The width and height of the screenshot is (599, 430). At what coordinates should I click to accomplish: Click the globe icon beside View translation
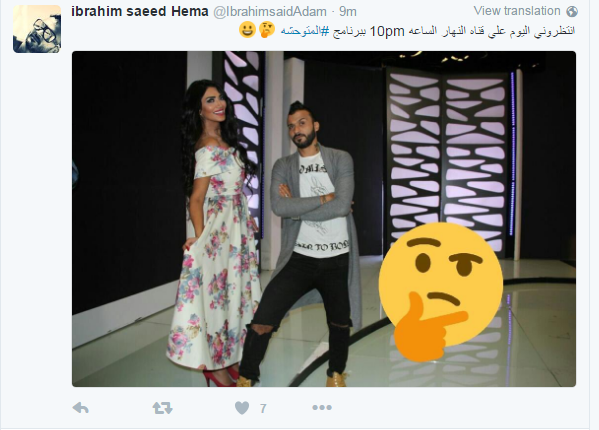(x=572, y=11)
